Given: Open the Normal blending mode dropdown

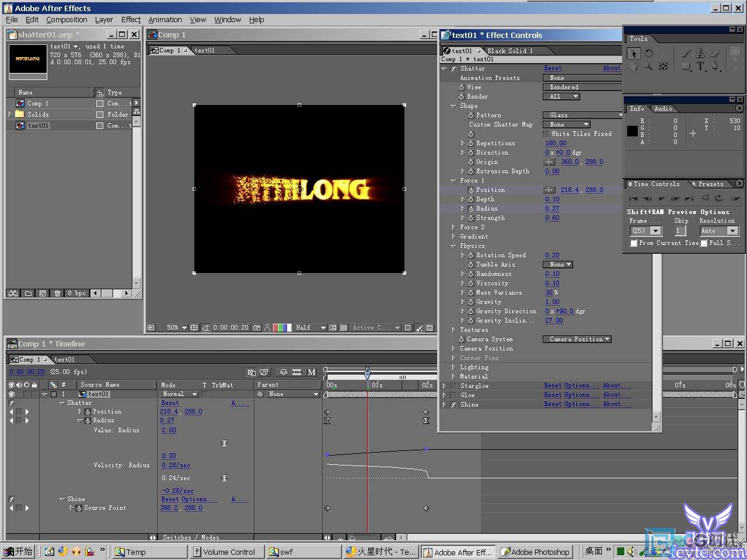Looking at the screenshot, I should 179,394.
